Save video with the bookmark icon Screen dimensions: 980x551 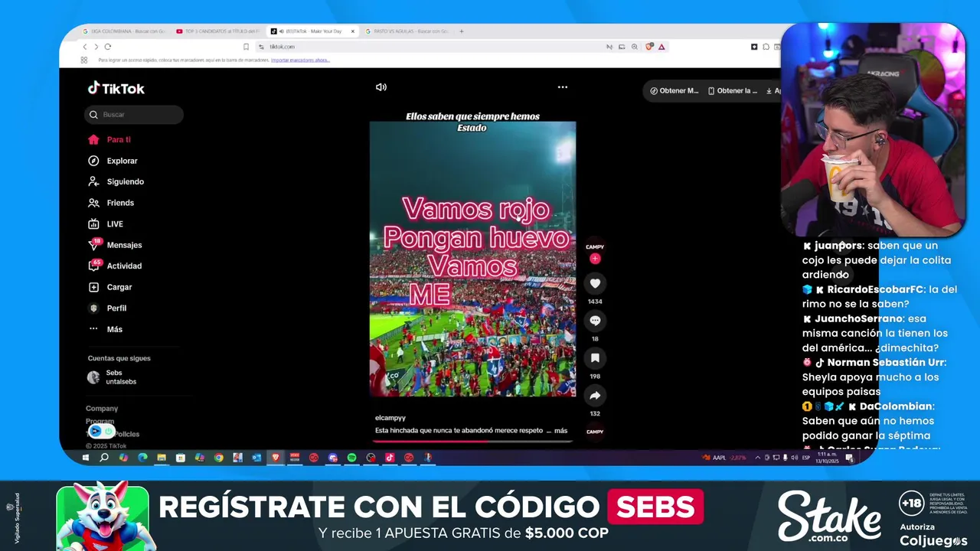(595, 358)
